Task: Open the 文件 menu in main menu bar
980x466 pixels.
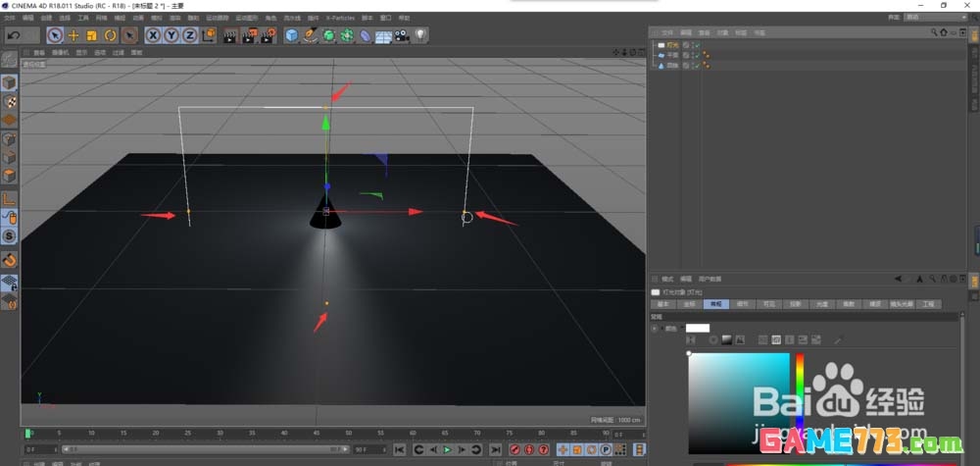Action: click(x=10, y=18)
